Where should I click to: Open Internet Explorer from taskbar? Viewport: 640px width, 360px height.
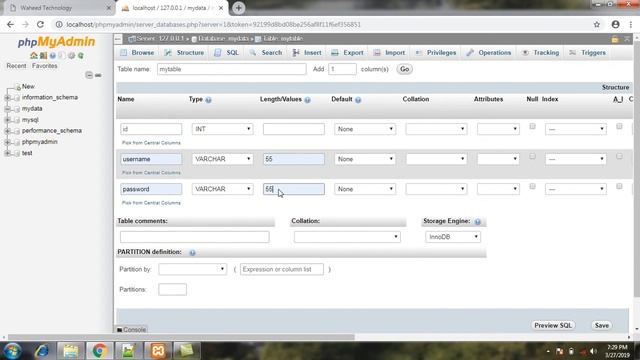41,351
